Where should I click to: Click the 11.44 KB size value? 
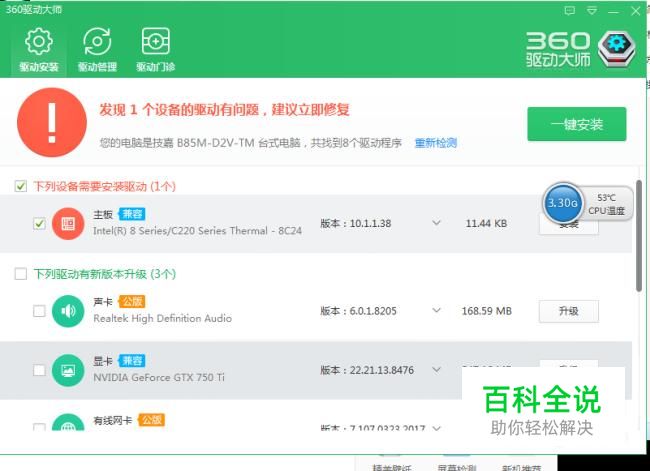486,223
